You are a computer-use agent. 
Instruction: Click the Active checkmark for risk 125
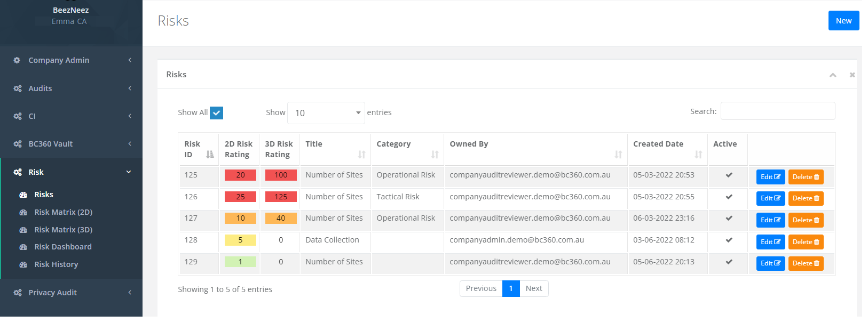coord(729,175)
